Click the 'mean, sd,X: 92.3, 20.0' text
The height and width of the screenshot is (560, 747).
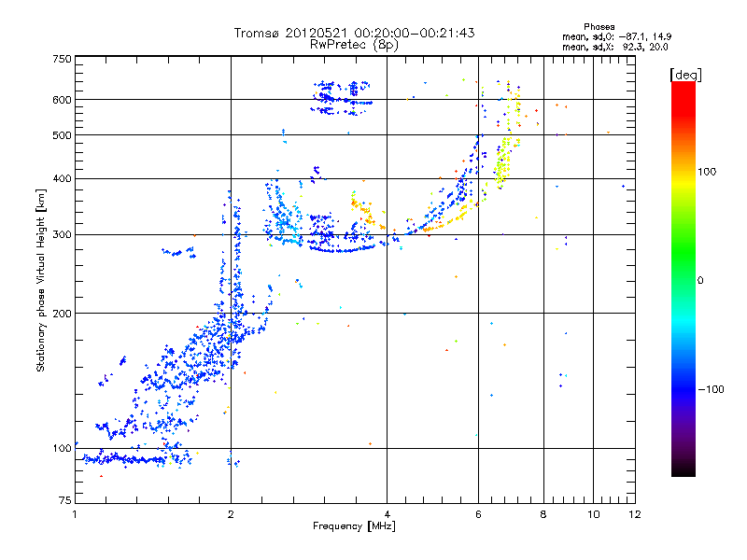(x=615, y=47)
